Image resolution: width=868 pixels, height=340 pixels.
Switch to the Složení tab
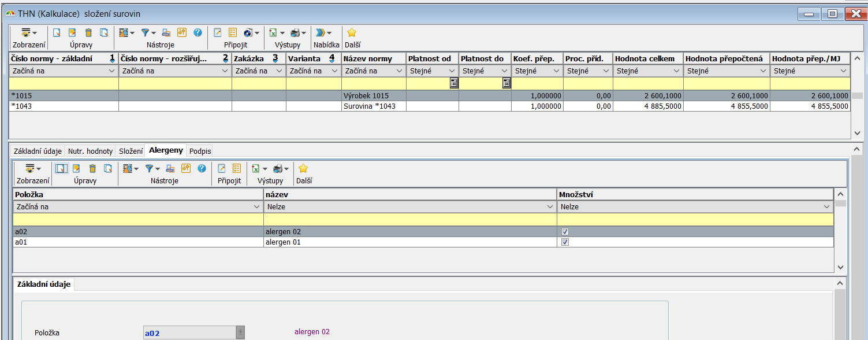pos(131,151)
